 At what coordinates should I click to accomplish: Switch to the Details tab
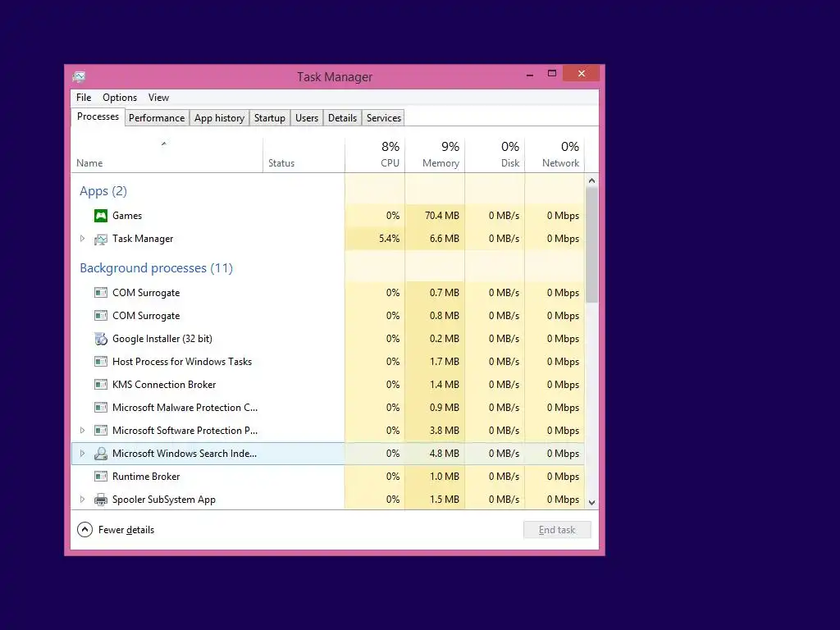click(342, 118)
